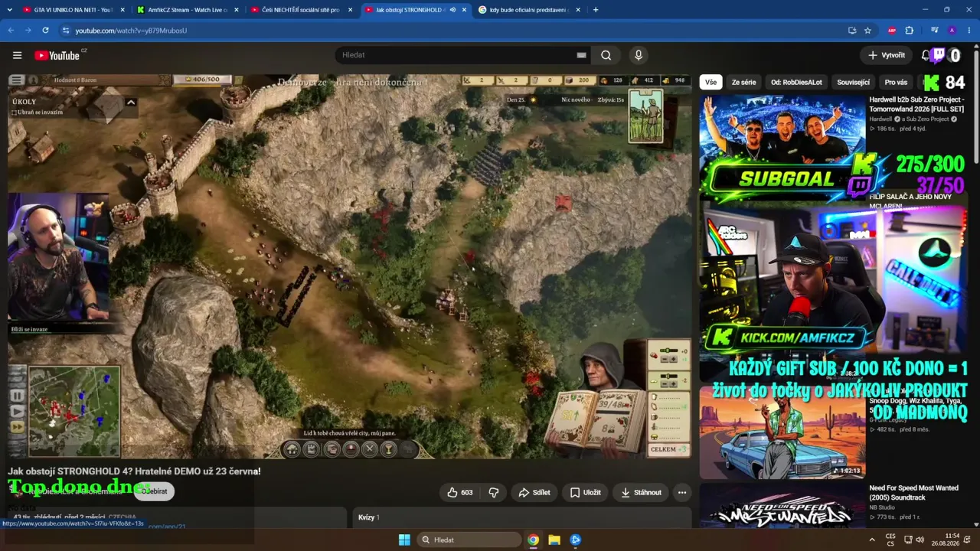
Task: Open Chrome from the taskbar
Action: pyautogui.click(x=533, y=540)
